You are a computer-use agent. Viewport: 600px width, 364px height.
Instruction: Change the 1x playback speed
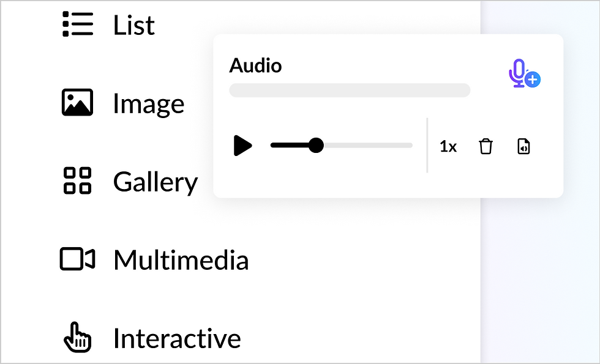[x=448, y=147]
